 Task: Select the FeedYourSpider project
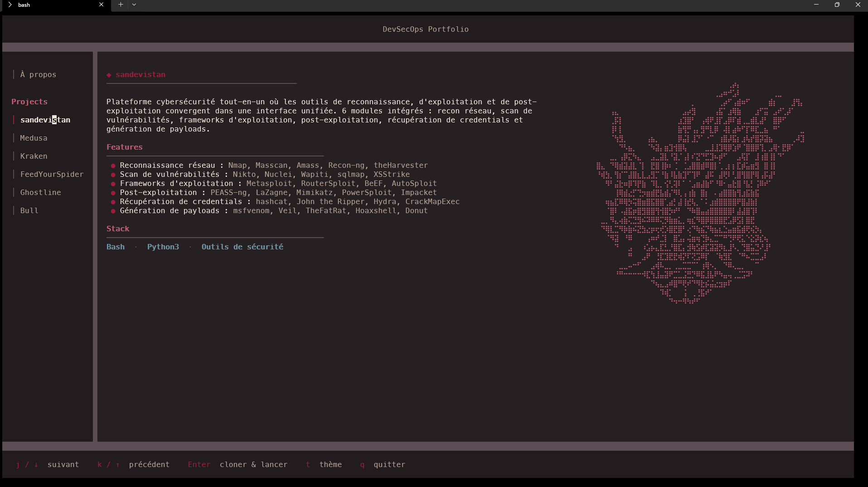tap(52, 174)
